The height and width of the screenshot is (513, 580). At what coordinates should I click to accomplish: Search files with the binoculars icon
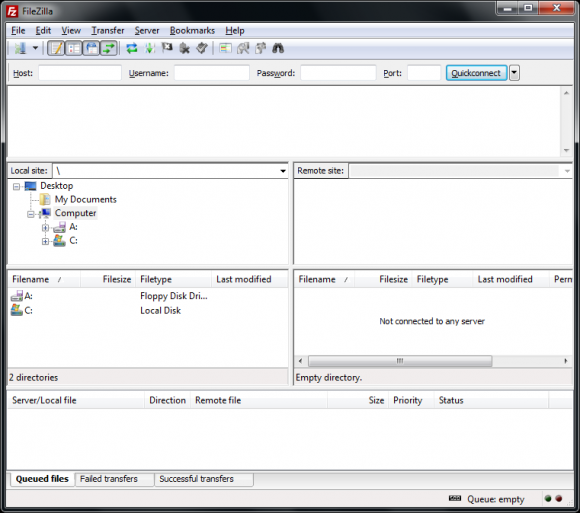click(x=278, y=48)
